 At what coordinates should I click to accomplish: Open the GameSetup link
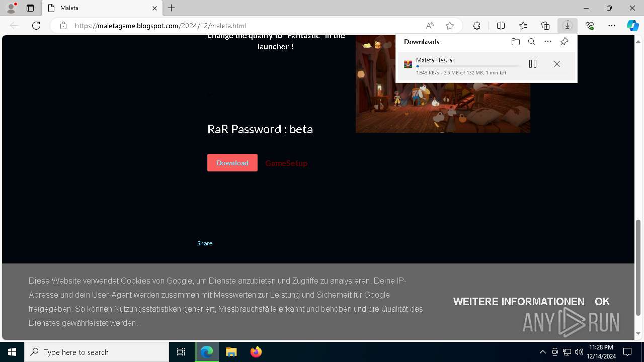[286, 163]
